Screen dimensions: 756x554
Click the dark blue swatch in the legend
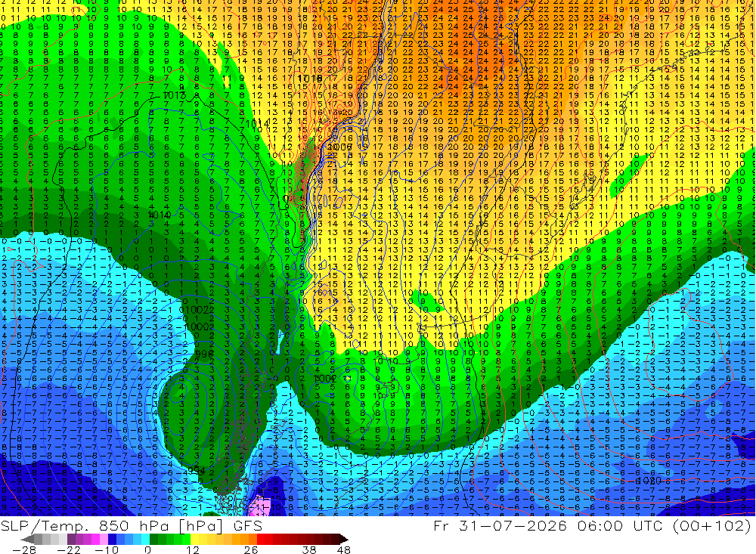[112, 540]
